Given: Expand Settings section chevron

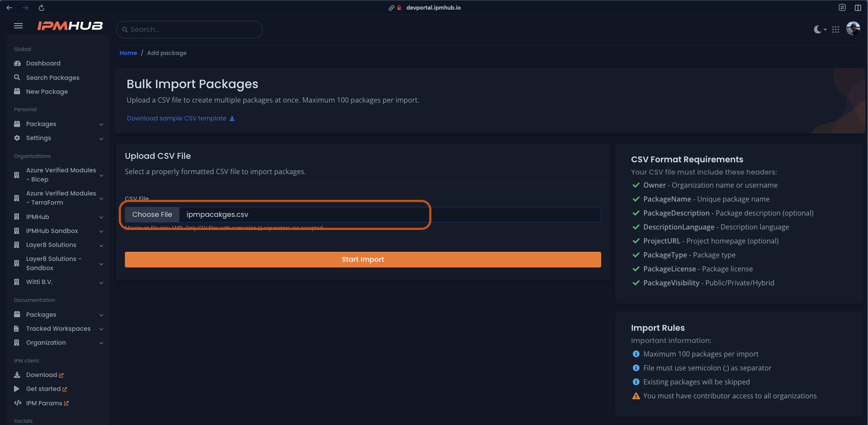Looking at the screenshot, I should (101, 138).
